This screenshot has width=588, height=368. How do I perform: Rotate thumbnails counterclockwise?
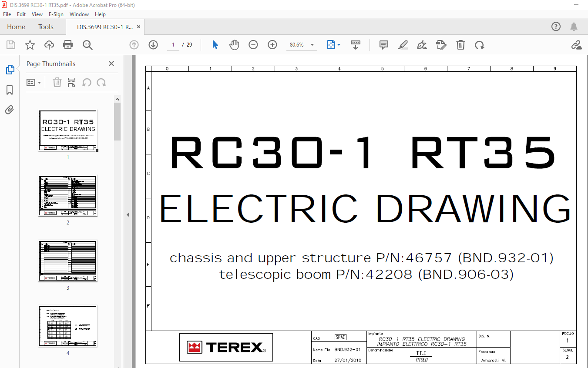click(x=87, y=82)
